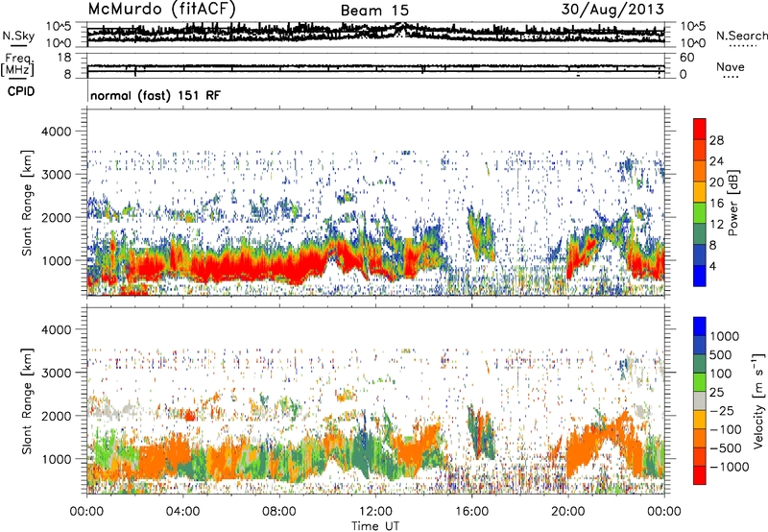768x532 pixels.
Task: Click the gray 25 to -25 velocity swatch
Action: tap(700, 401)
